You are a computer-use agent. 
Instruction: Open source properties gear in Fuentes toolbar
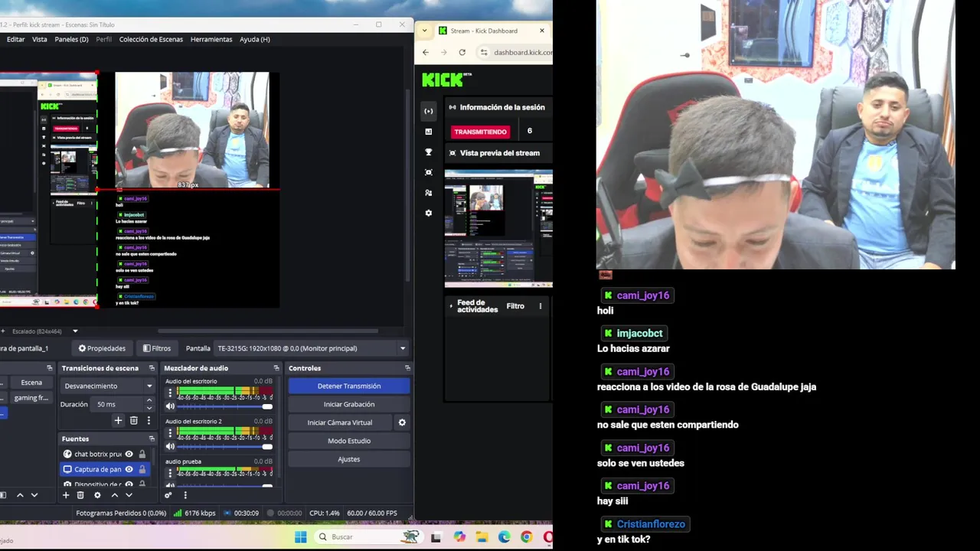click(97, 495)
